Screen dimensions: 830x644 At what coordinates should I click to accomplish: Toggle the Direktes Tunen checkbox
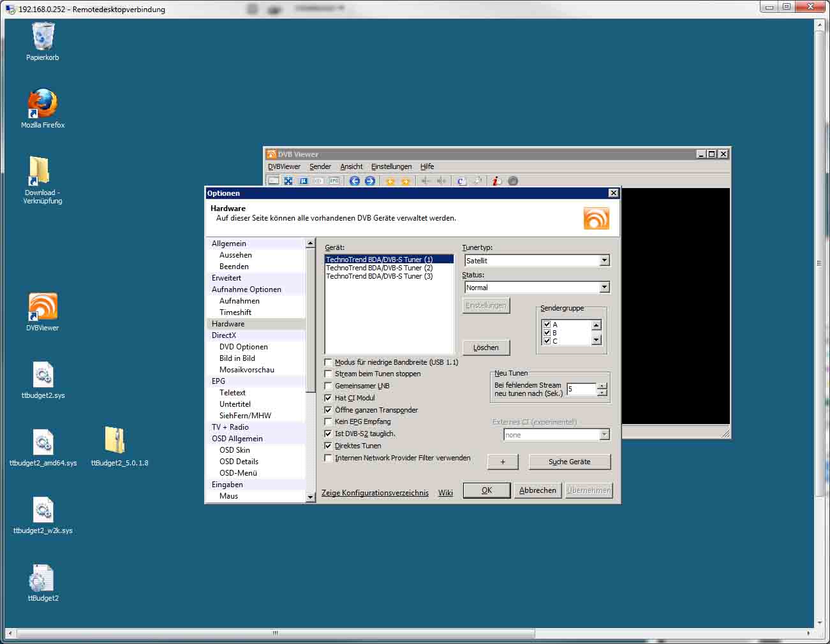click(x=329, y=446)
